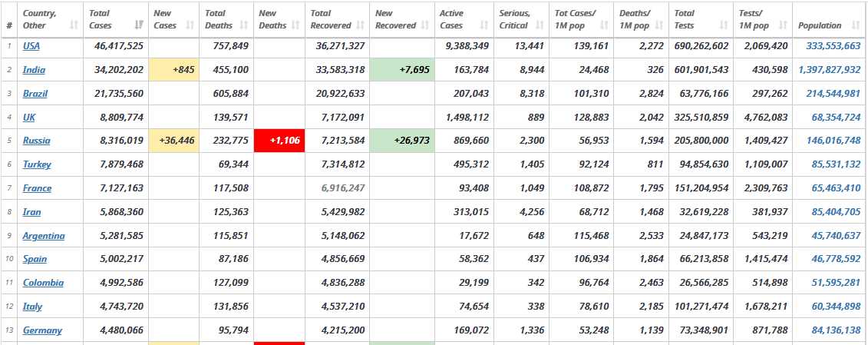Viewport: 868px width, 345px height.
Task: Select Argentina active cases value 17,672
Action: point(474,236)
